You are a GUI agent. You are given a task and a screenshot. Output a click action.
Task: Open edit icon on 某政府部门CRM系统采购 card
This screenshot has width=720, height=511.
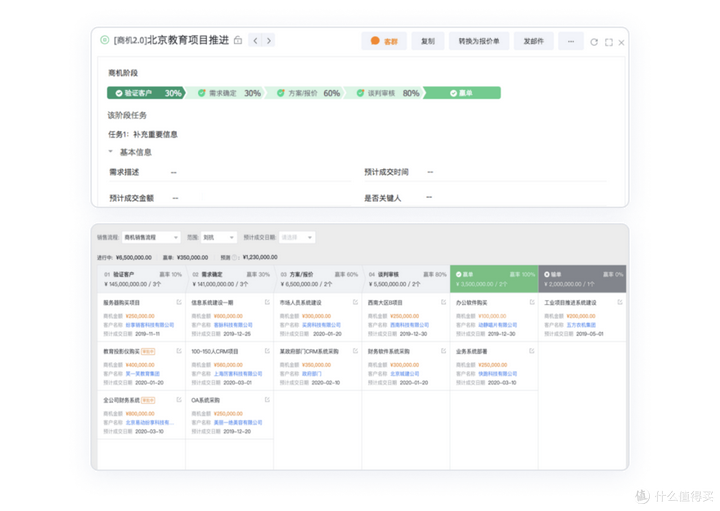355,351
